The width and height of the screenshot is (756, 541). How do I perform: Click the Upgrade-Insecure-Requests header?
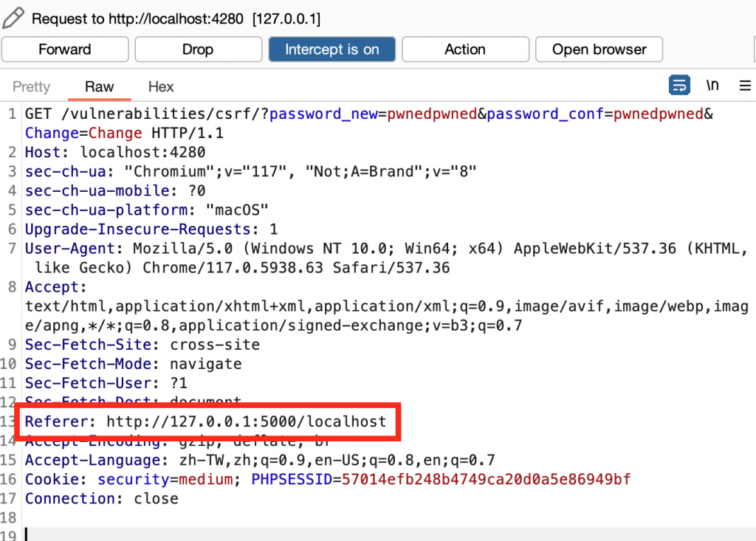coord(151,230)
